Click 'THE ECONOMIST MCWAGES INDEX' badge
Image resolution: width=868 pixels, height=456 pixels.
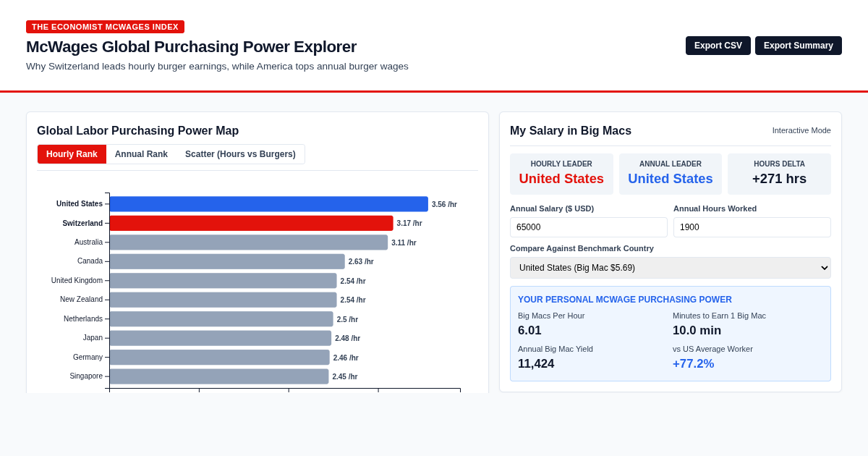105,27
